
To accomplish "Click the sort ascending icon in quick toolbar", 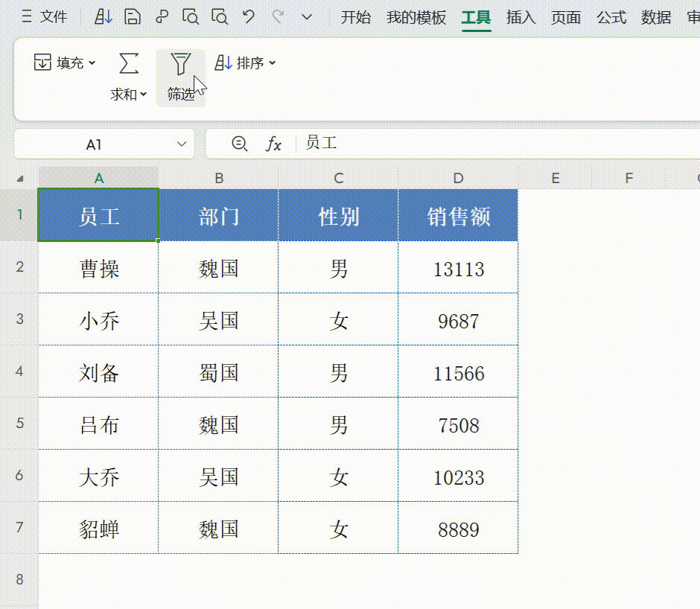I will pyautogui.click(x=103, y=17).
